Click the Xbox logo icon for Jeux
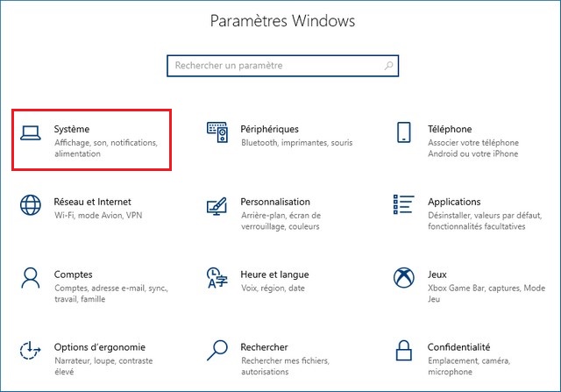This screenshot has height=392, width=561. (403, 278)
